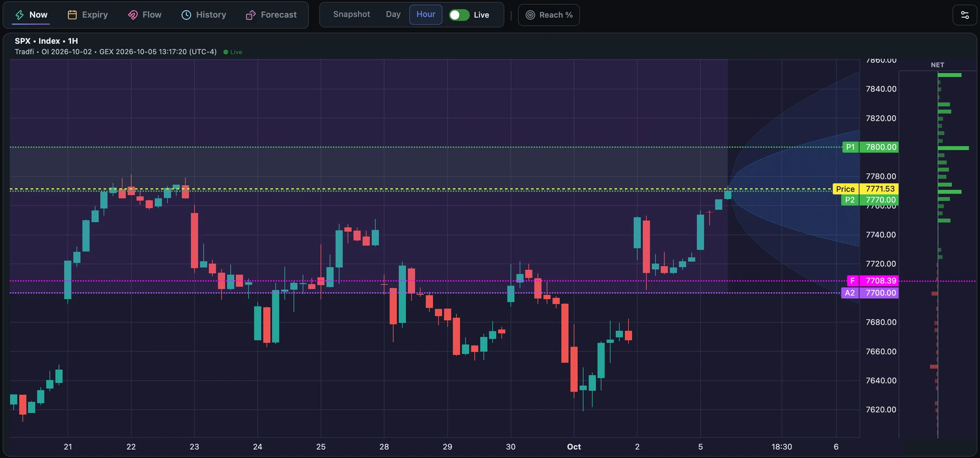980x458 pixels.
Task: Open the Now tab
Action: click(31, 15)
